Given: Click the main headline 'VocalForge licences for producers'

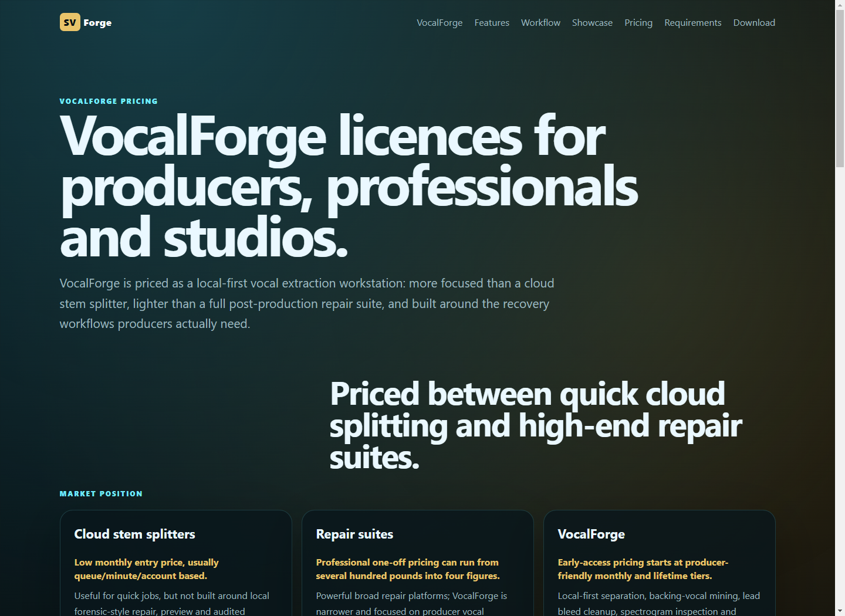Looking at the screenshot, I should pos(349,187).
